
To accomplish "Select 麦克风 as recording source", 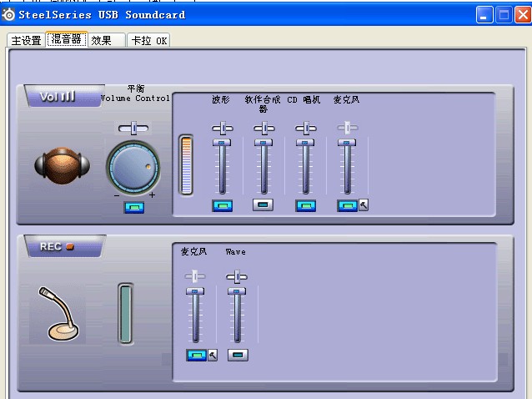I will point(196,355).
